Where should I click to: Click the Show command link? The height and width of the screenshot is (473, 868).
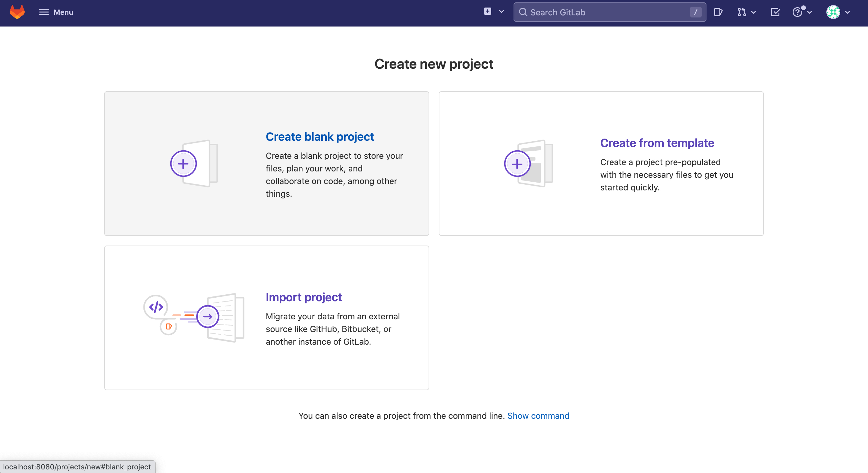point(538,416)
